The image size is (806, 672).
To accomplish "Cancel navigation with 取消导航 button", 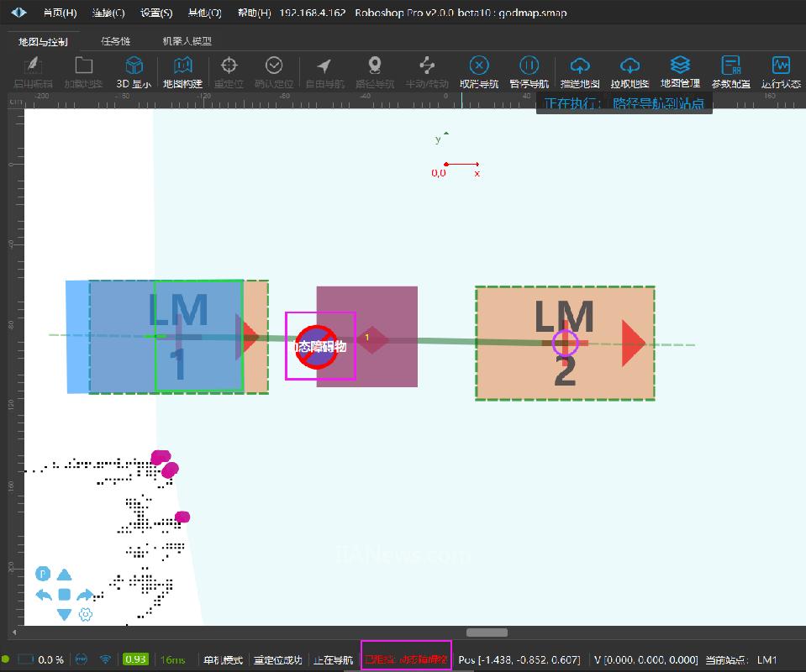I will [x=478, y=71].
